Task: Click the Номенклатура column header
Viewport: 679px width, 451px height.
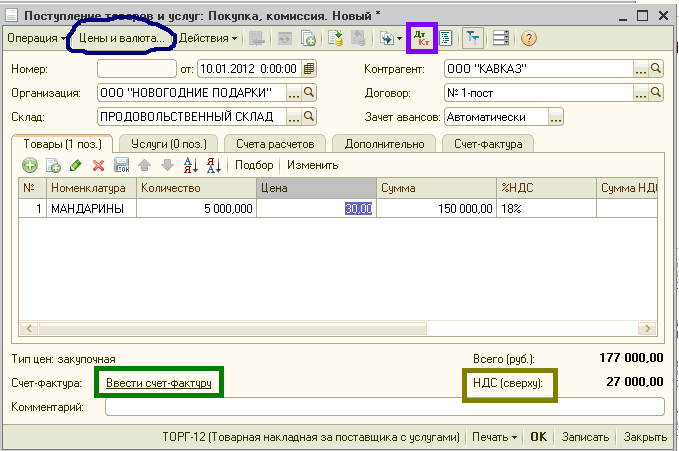Action: click(91, 188)
